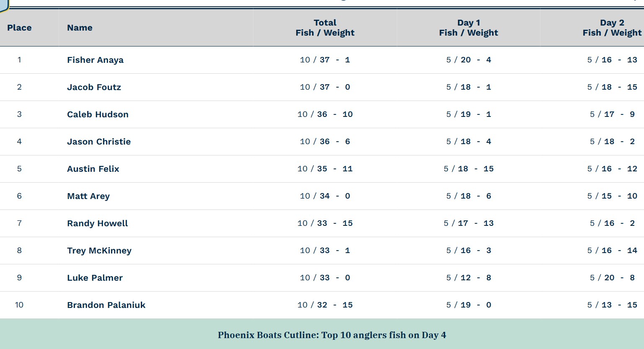
Task: Open Fisher Anaya's angler profile link
Action: click(x=95, y=60)
